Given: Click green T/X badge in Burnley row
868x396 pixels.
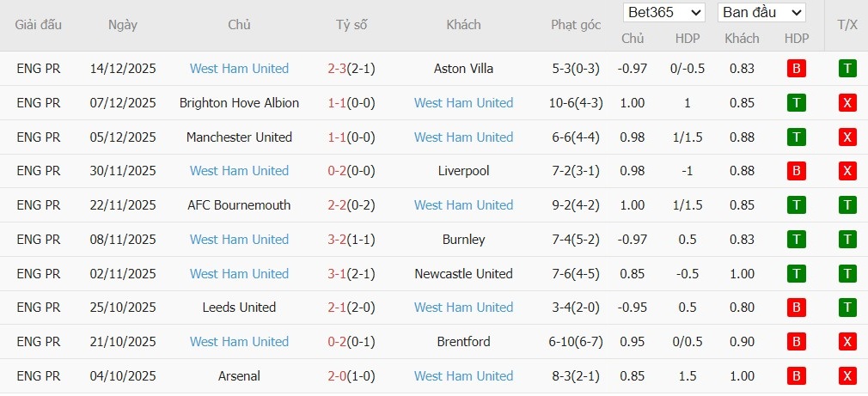Looking at the screenshot, I should point(847,240).
